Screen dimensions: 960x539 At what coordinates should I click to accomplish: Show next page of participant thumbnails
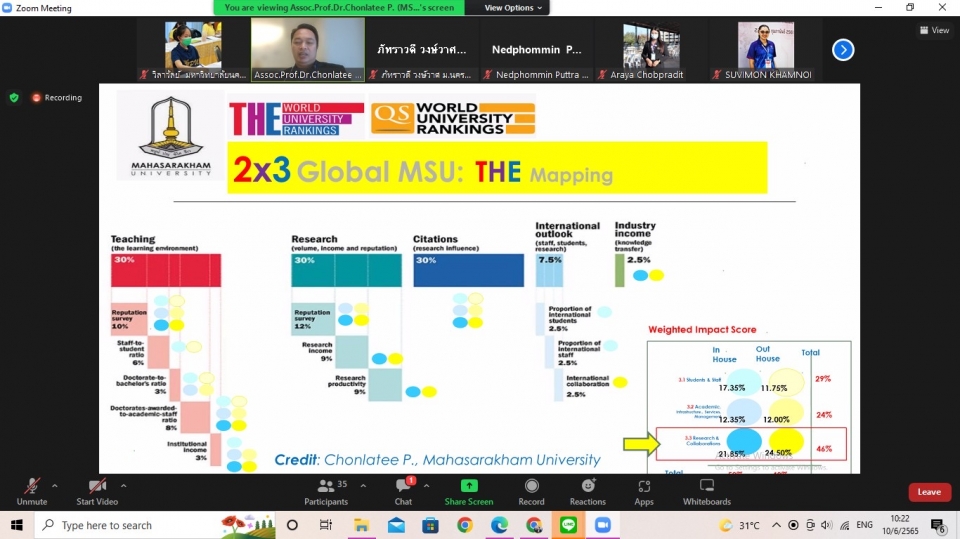843,50
